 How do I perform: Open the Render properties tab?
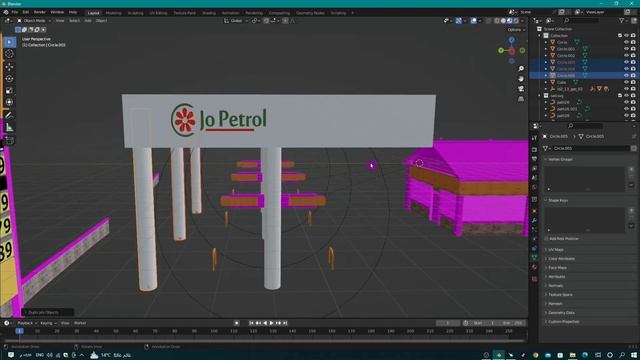click(534, 149)
